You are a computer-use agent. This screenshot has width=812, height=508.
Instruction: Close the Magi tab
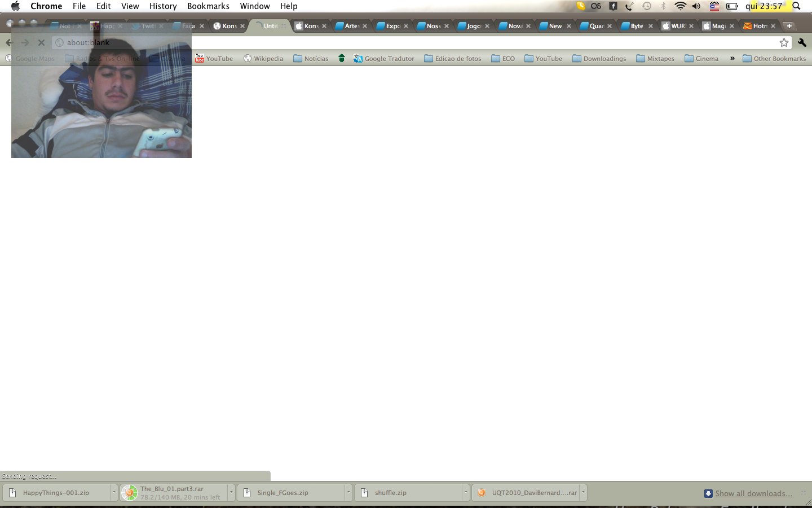click(732, 26)
